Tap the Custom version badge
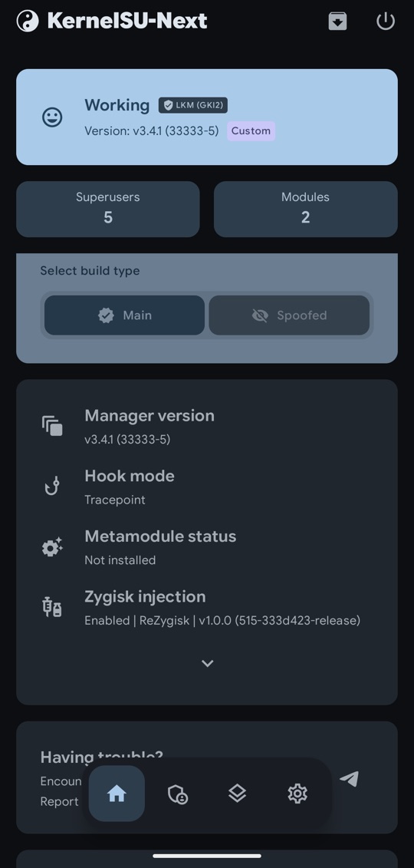This screenshot has width=414, height=868. click(x=251, y=131)
